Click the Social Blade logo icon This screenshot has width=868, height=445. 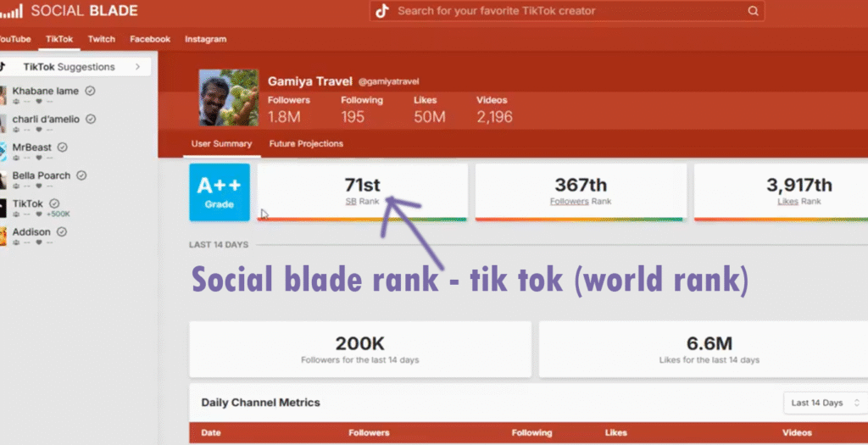click(11, 12)
